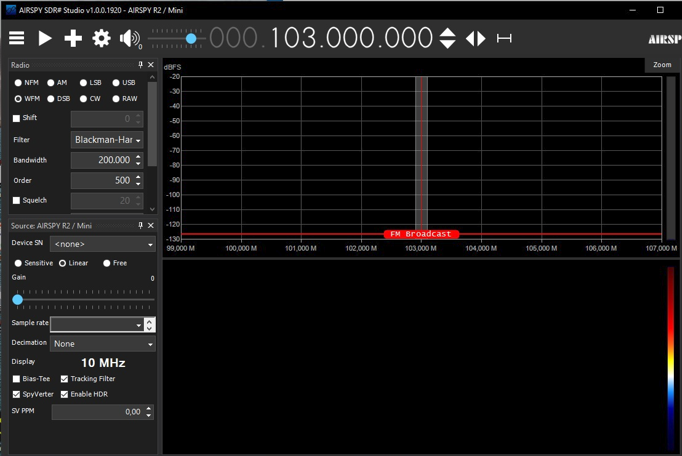Toggle the Bias-Tee checkbox
682x456 pixels.
[17, 379]
